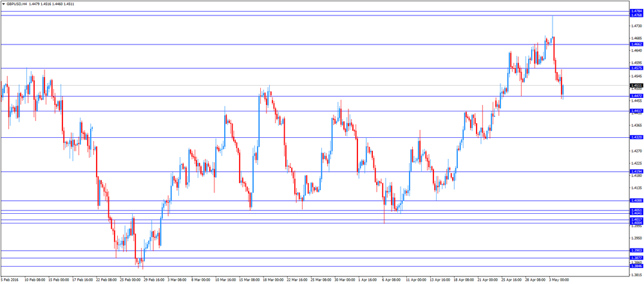Image resolution: width=644 pixels, height=284 pixels.
Task: Select the 1.4472 horizontal line price label
Action: (x=636, y=96)
